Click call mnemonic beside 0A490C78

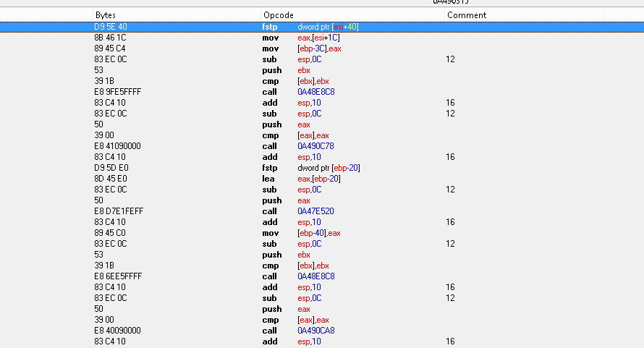coord(269,146)
